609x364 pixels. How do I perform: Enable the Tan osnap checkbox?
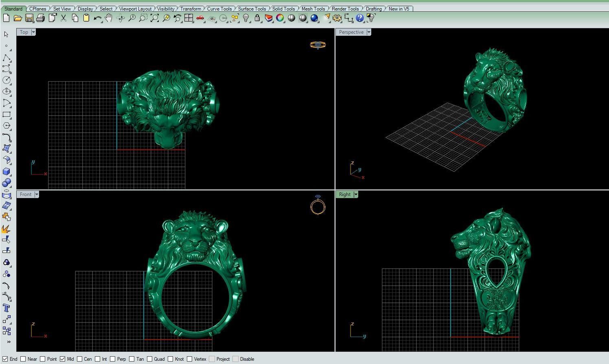pyautogui.click(x=132, y=359)
